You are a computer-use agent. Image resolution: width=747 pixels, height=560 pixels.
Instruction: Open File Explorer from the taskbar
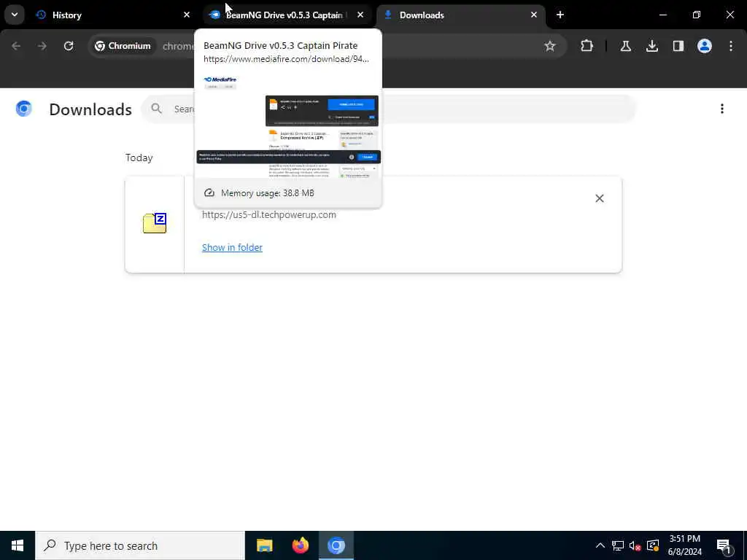pyautogui.click(x=264, y=545)
